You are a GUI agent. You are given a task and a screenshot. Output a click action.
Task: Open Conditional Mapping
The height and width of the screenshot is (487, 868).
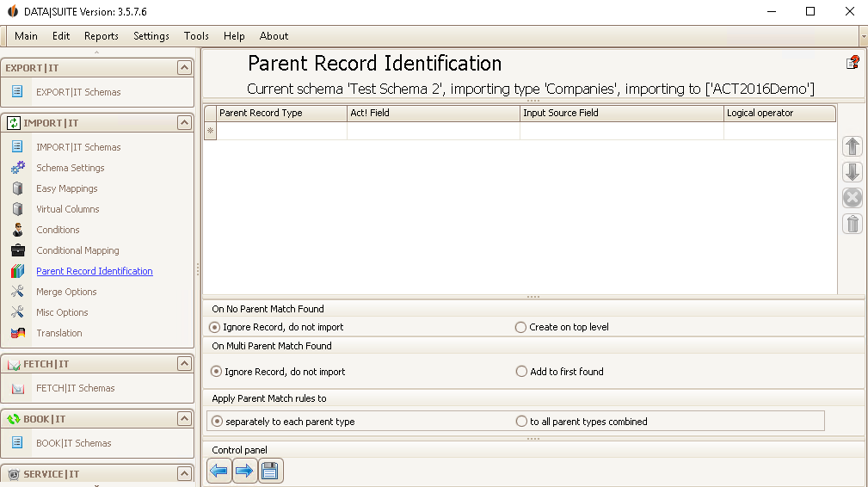tap(77, 250)
